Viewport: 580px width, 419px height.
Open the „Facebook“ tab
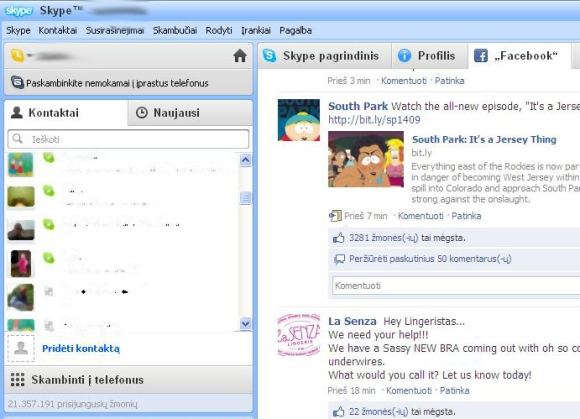coord(520,56)
